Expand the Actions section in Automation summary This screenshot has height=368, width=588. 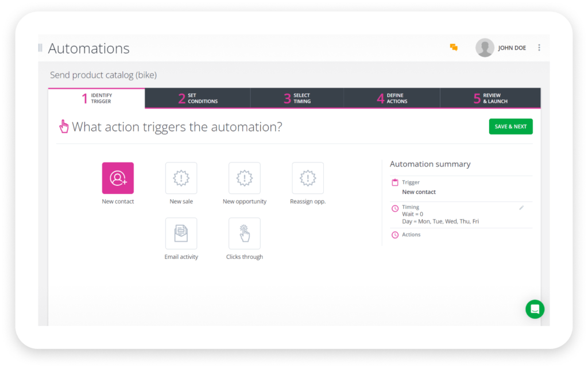click(x=394, y=234)
